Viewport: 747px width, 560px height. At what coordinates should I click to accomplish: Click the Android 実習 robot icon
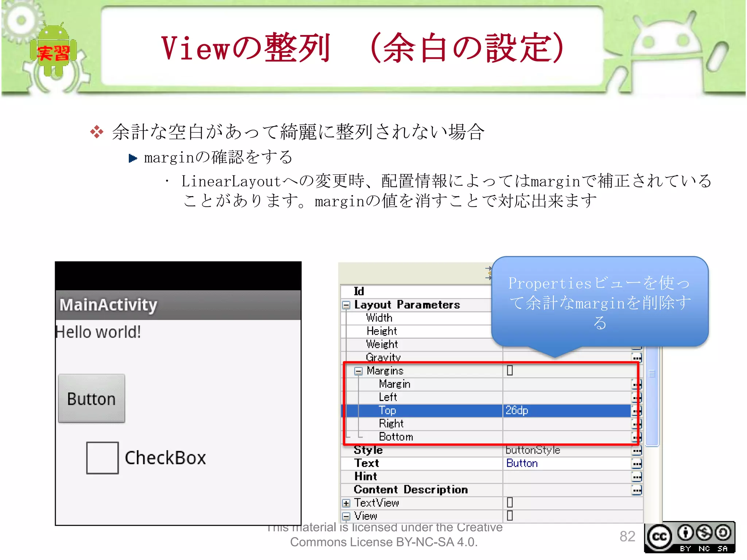[53, 50]
